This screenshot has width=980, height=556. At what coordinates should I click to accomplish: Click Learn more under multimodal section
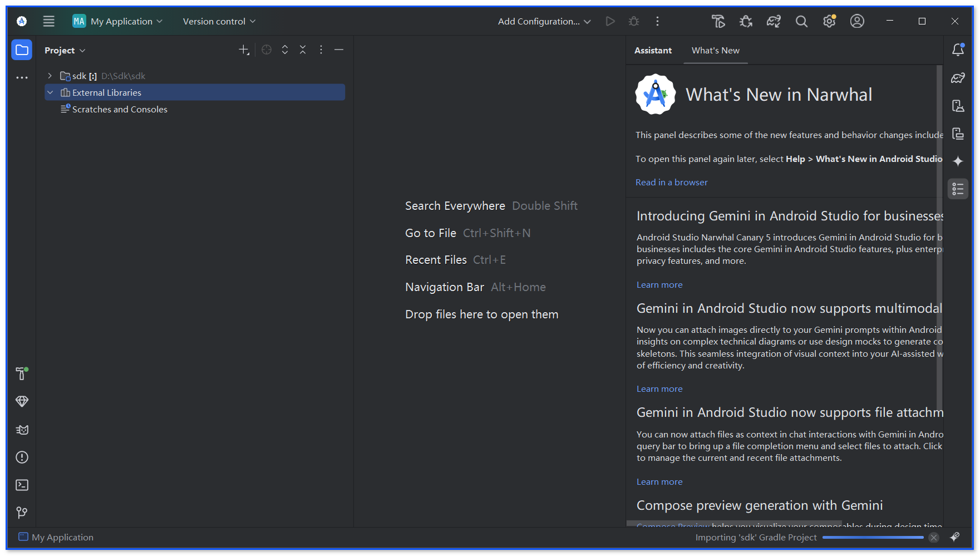659,389
